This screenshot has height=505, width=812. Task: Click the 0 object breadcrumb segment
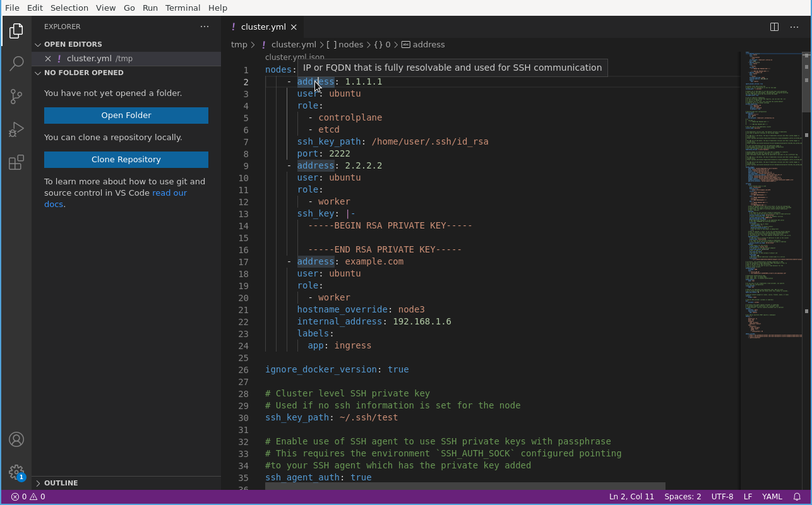(382, 45)
